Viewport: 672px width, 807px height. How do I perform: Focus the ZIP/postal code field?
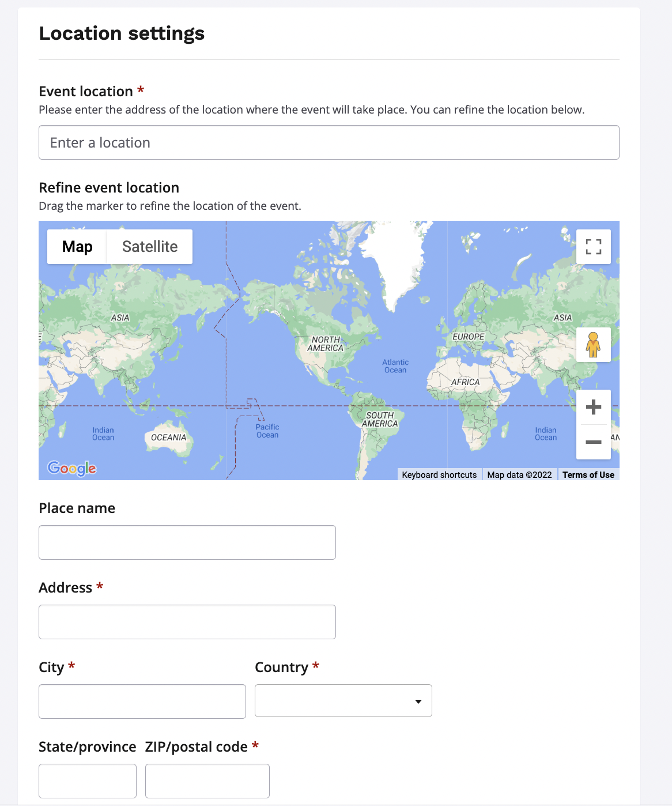(x=207, y=781)
